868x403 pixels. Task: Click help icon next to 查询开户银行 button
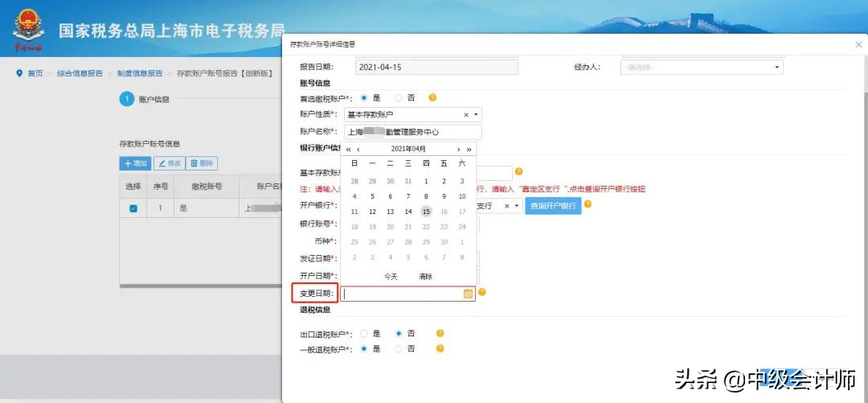click(588, 204)
